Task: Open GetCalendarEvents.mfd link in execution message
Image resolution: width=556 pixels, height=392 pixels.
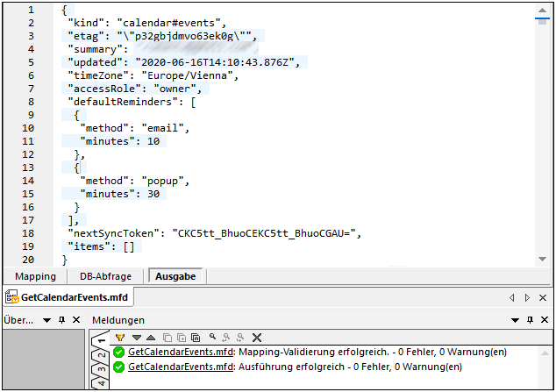Action: 181,367
